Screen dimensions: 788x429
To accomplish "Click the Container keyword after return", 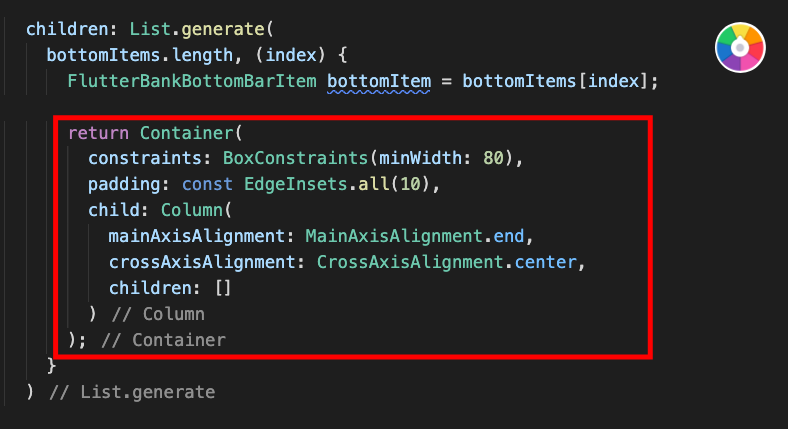I will tap(187, 133).
